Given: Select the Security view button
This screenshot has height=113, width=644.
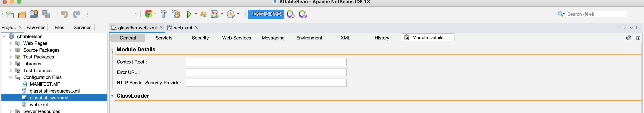Looking at the screenshot, I should 200,38.
